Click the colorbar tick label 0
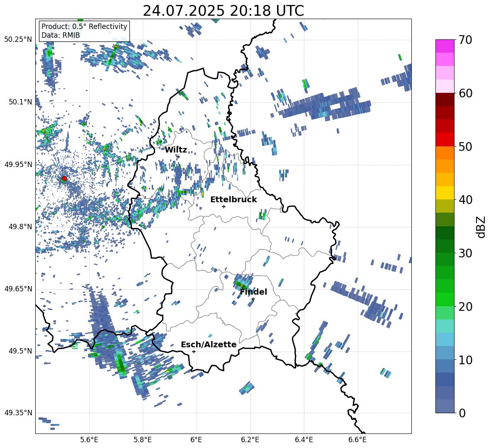491x448 pixels. click(x=462, y=413)
